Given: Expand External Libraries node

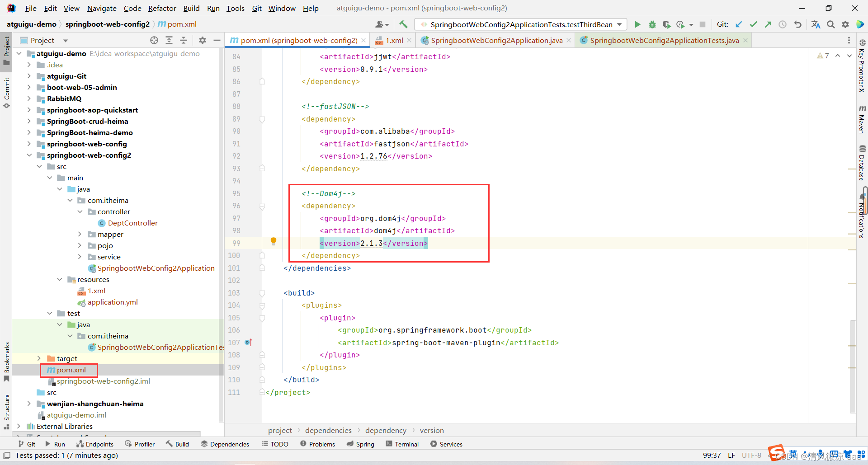Looking at the screenshot, I should [19, 426].
